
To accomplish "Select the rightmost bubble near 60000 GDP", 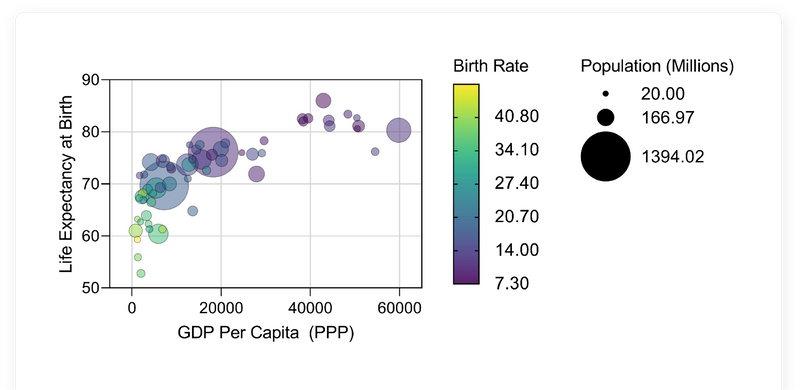I will 398,130.
